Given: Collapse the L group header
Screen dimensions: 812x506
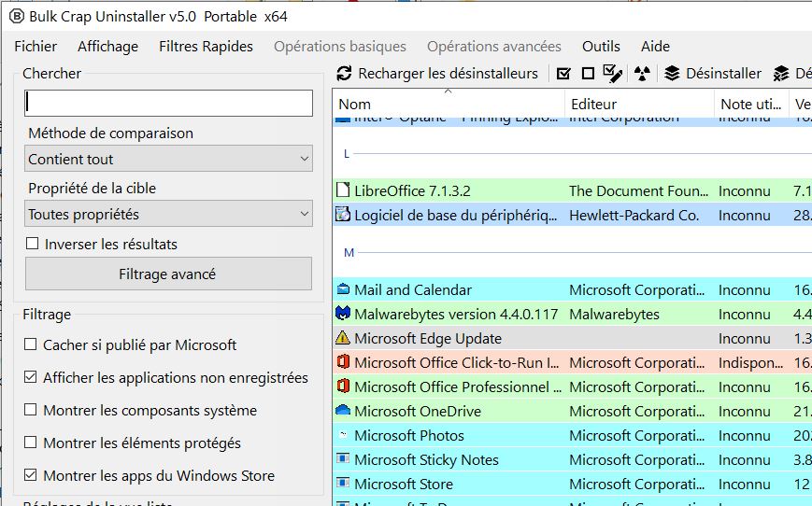Looking at the screenshot, I should pos(347,154).
